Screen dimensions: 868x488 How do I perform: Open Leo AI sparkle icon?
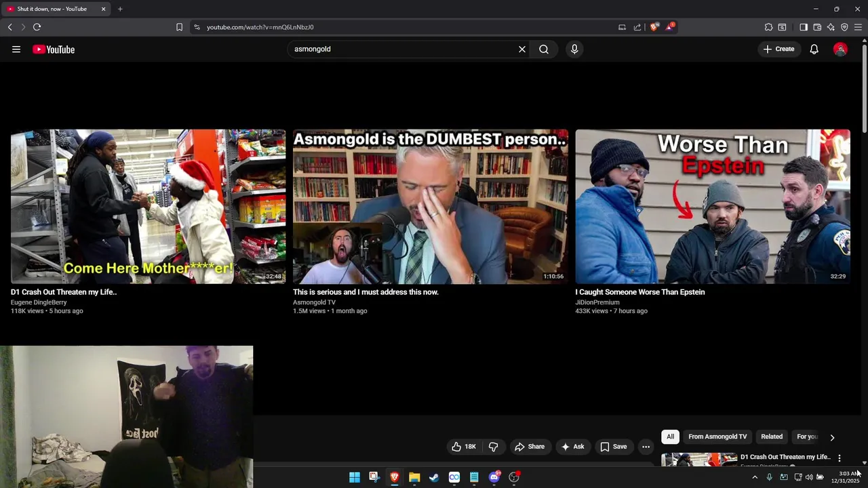pyautogui.click(x=831, y=27)
